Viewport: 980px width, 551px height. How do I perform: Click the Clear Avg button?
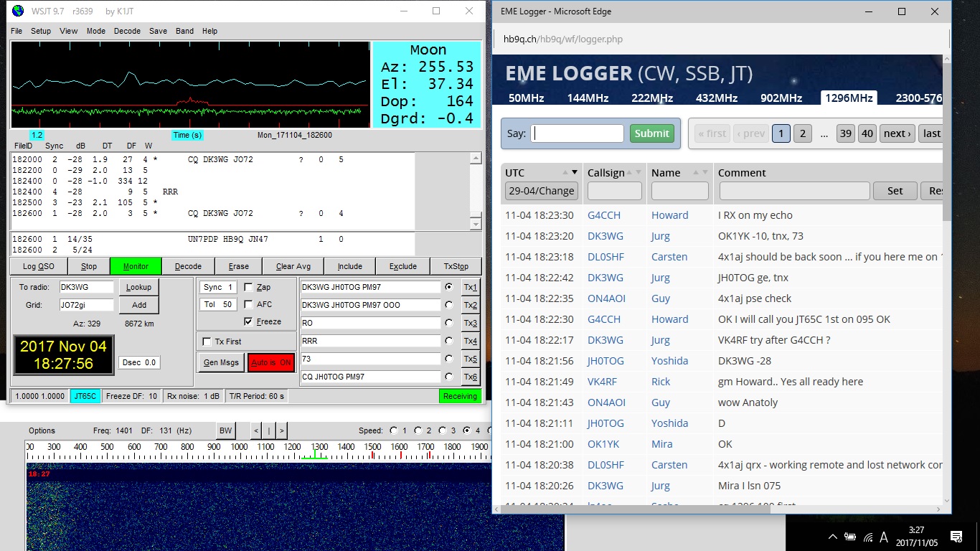pyautogui.click(x=293, y=266)
